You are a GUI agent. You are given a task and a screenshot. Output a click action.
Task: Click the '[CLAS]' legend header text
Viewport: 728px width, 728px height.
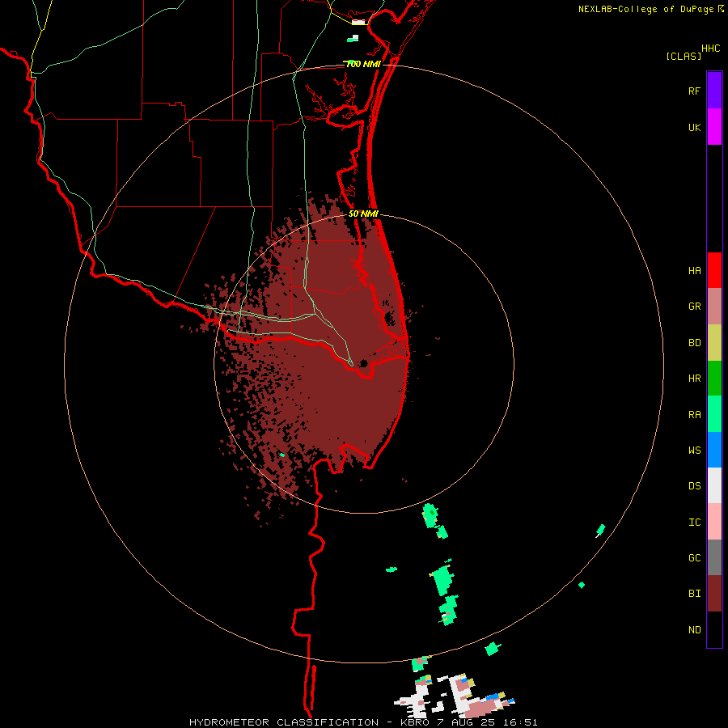[684, 56]
